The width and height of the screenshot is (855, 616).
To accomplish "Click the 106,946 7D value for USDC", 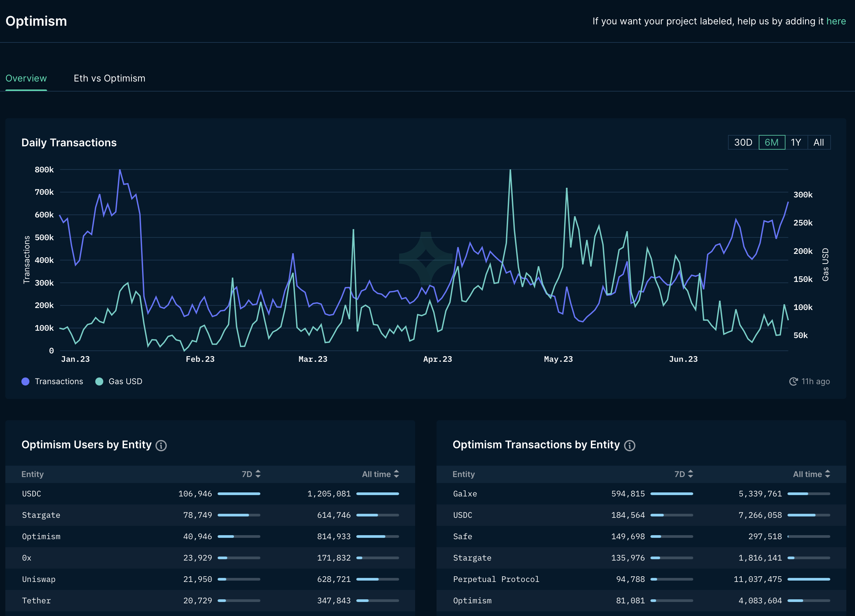I will coord(195,493).
